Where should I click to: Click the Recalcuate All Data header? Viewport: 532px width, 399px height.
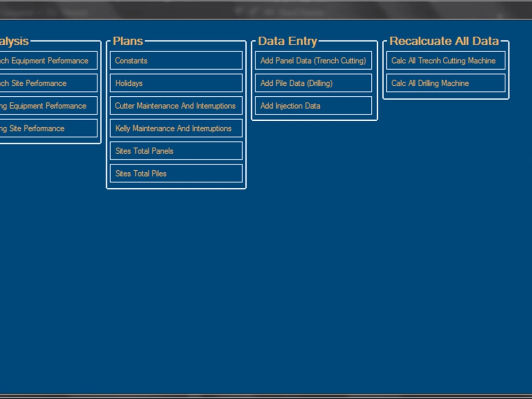click(x=444, y=40)
